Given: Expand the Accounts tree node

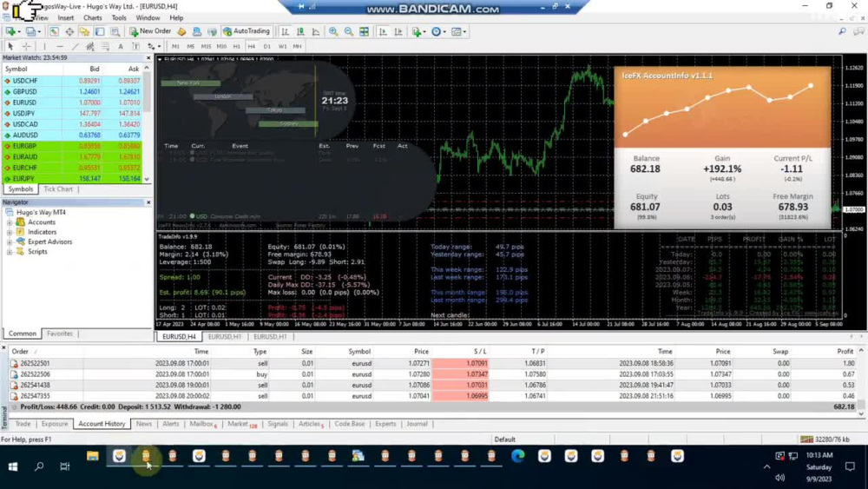Looking at the screenshot, I should pos(10,222).
